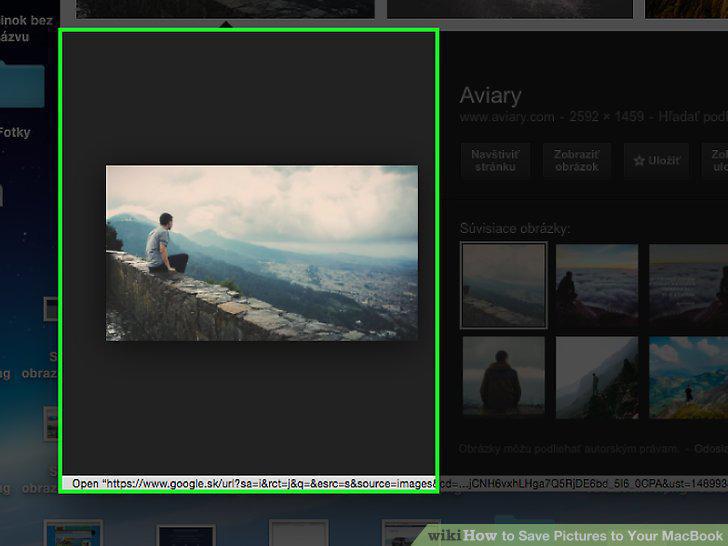The width and height of the screenshot is (728, 546).
Task: Click the 'Súvisiace obrázky:' heading text
Action: pyautogui.click(x=514, y=228)
